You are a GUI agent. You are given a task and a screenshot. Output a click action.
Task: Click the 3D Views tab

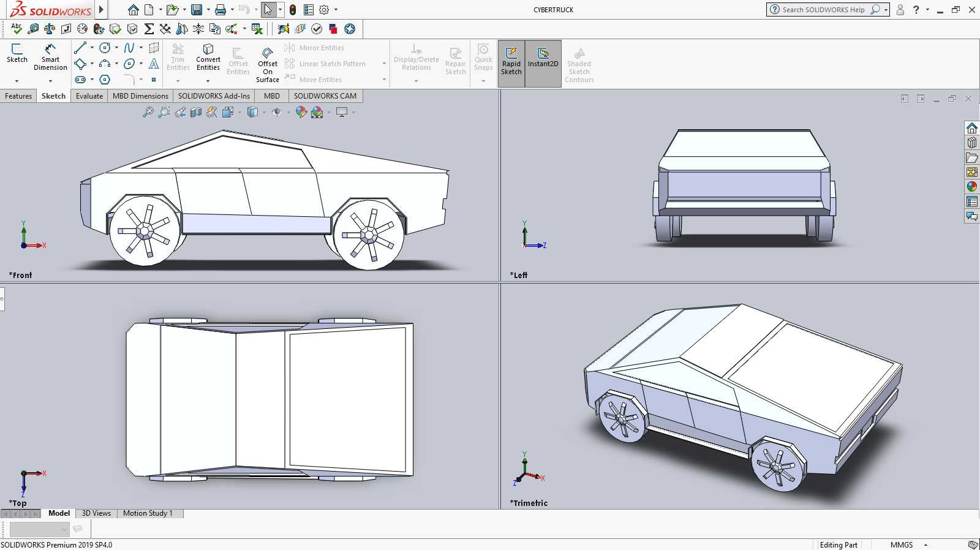pyautogui.click(x=96, y=513)
